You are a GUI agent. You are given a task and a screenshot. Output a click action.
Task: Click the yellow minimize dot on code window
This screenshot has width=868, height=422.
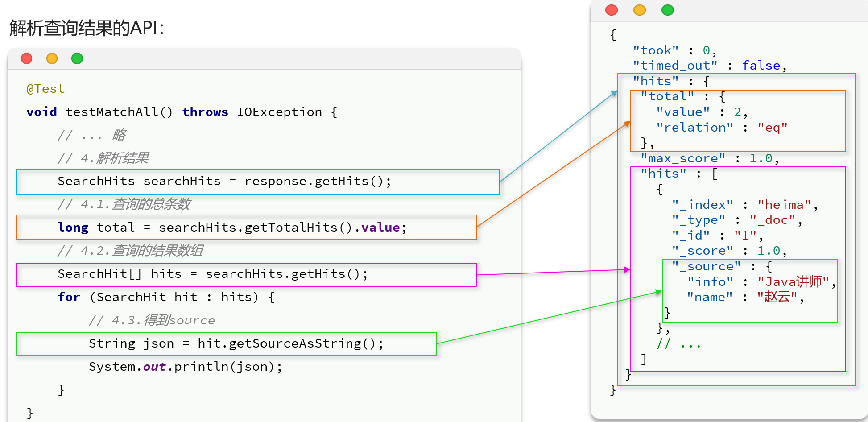pyautogui.click(x=52, y=58)
